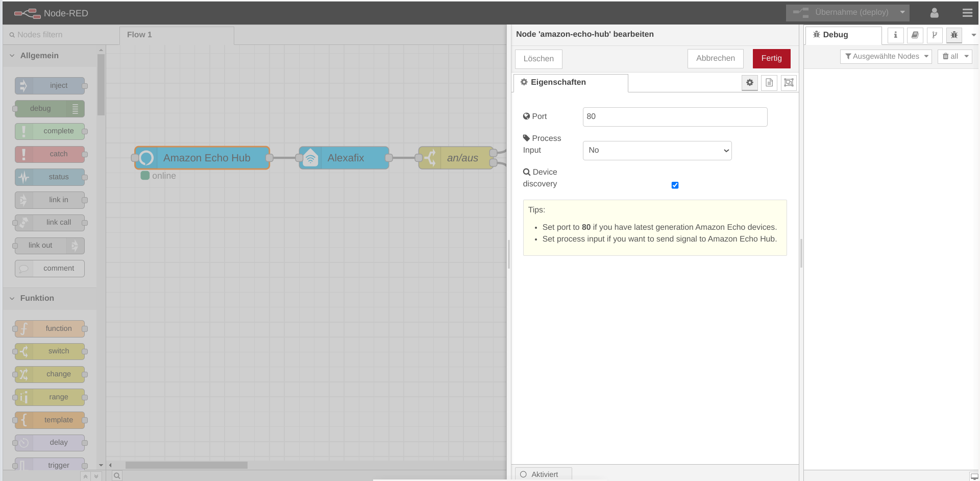
Task: Collapse the Allgemein palette category
Action: [x=50, y=56]
